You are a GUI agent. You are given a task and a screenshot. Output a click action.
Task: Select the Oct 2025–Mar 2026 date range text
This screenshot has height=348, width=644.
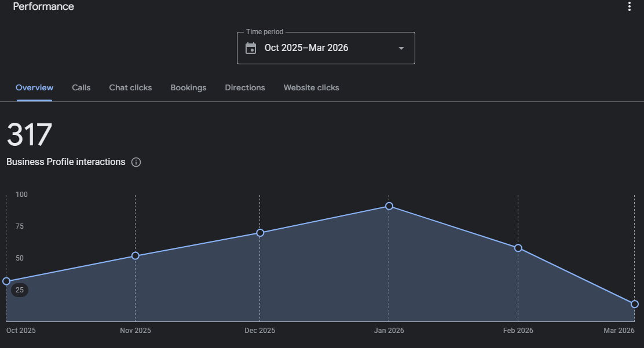click(x=306, y=48)
